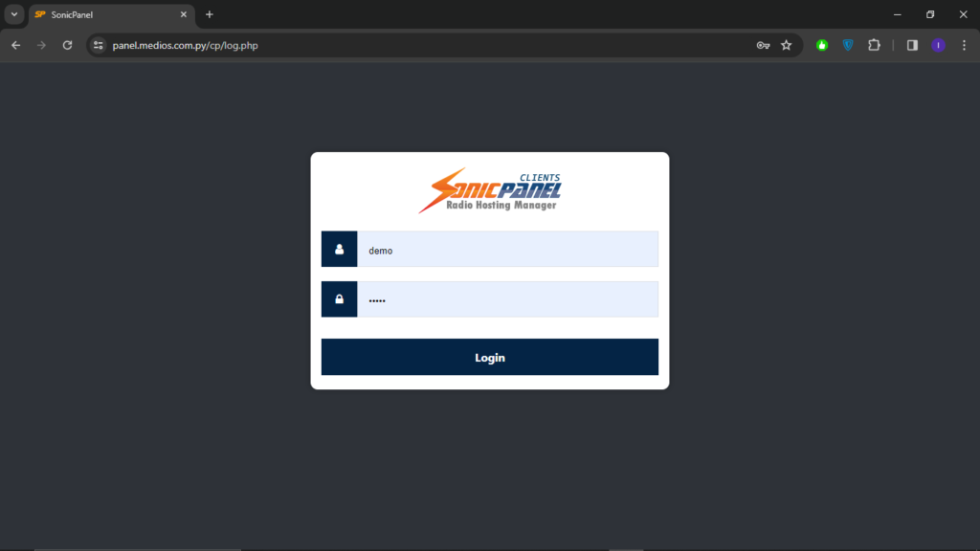Click the blue shield extension icon

(848, 45)
